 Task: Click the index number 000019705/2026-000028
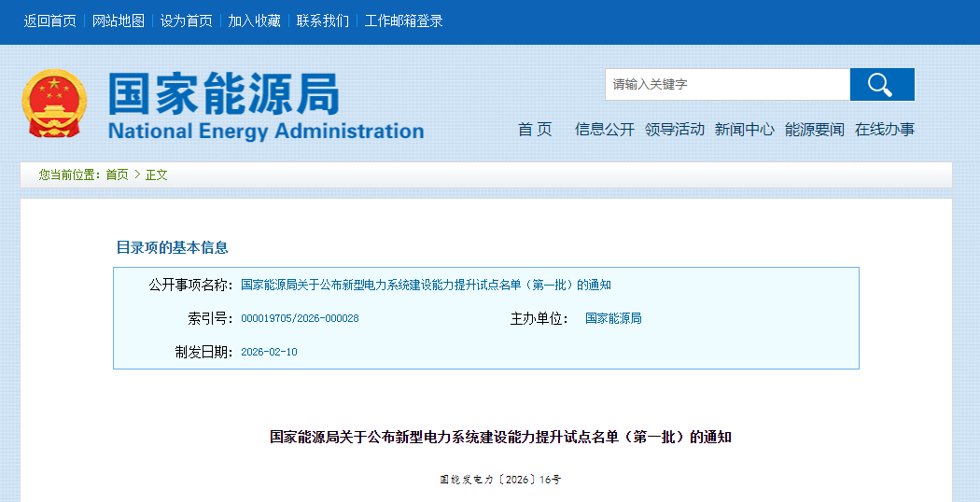tap(300, 318)
